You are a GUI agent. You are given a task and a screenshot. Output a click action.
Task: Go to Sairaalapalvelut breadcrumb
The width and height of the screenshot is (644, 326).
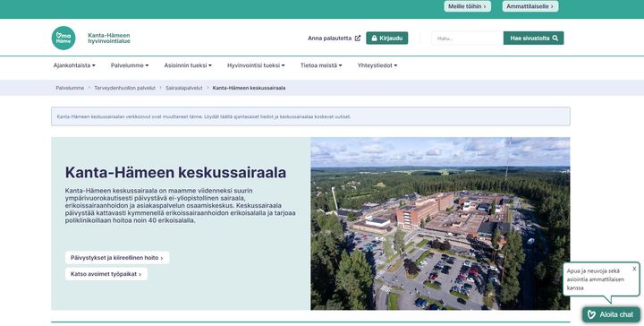[184, 88]
